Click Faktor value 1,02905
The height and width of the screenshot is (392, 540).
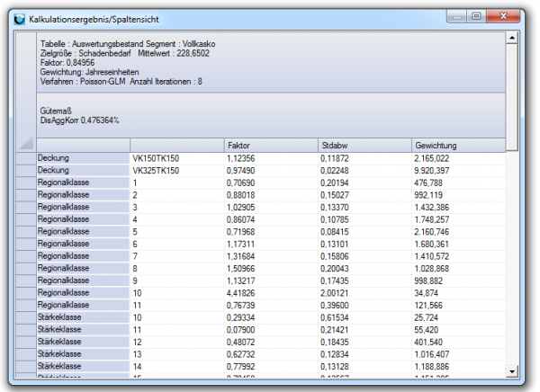pyautogui.click(x=240, y=208)
